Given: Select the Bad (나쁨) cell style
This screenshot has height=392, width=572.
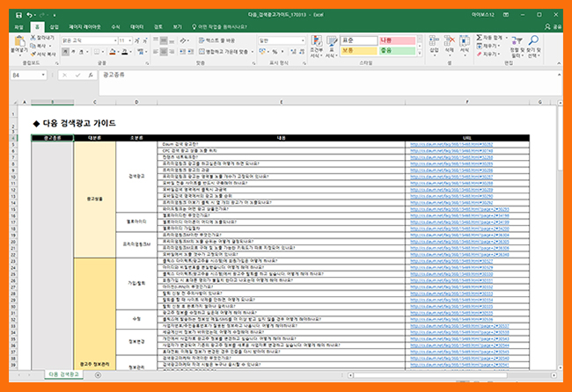Looking at the screenshot, I should pyautogui.click(x=397, y=40).
